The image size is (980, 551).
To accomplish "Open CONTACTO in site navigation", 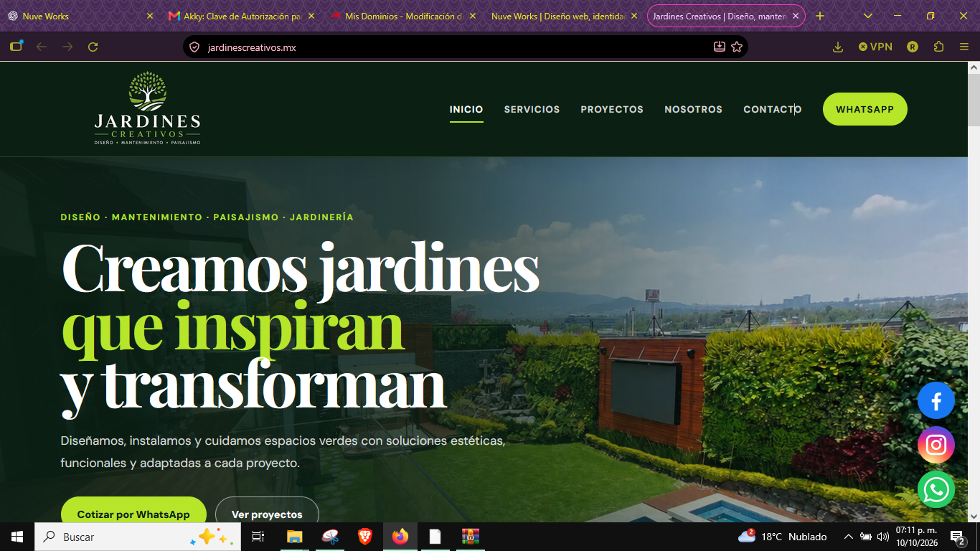I will point(772,109).
